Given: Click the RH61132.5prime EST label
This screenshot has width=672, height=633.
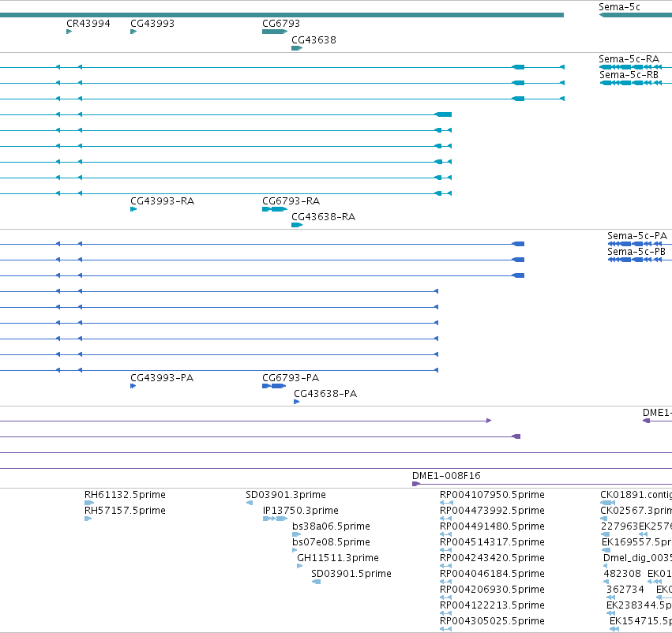Looking at the screenshot, I should tap(125, 495).
